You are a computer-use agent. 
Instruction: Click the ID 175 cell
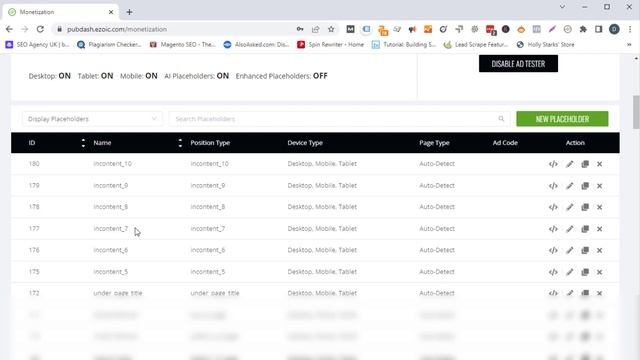[x=34, y=271]
